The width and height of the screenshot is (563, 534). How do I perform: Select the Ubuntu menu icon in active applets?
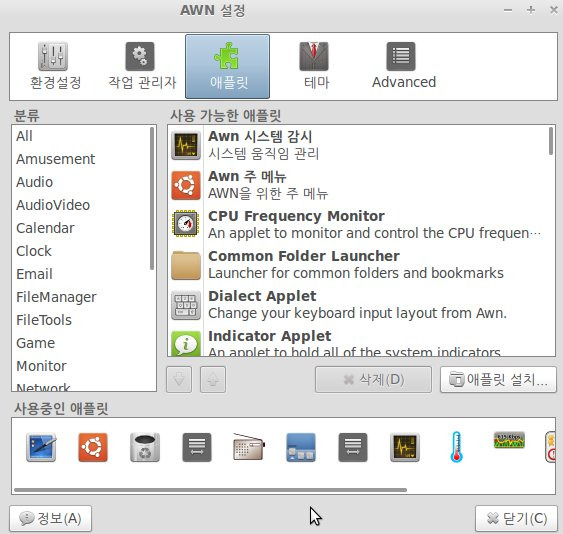point(93,447)
